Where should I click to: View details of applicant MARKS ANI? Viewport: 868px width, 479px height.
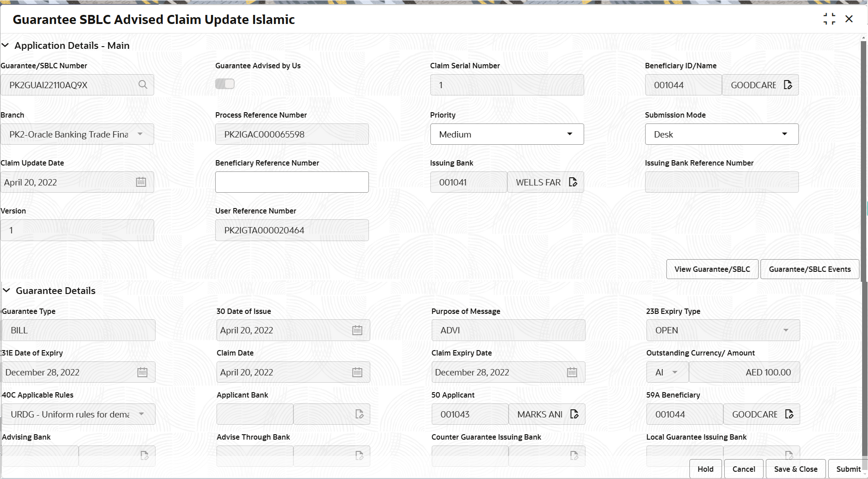pos(575,414)
